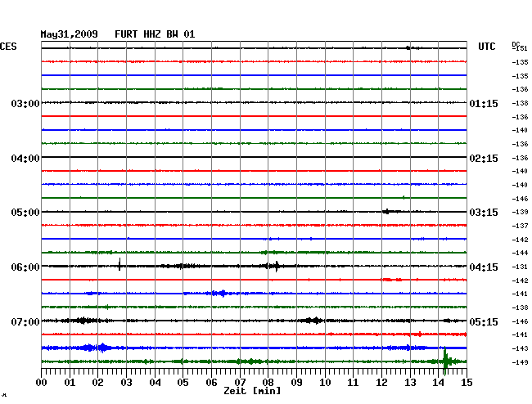This screenshot has width=532, height=404.
Task: Select DC offset value -143
Action: coord(520,348)
